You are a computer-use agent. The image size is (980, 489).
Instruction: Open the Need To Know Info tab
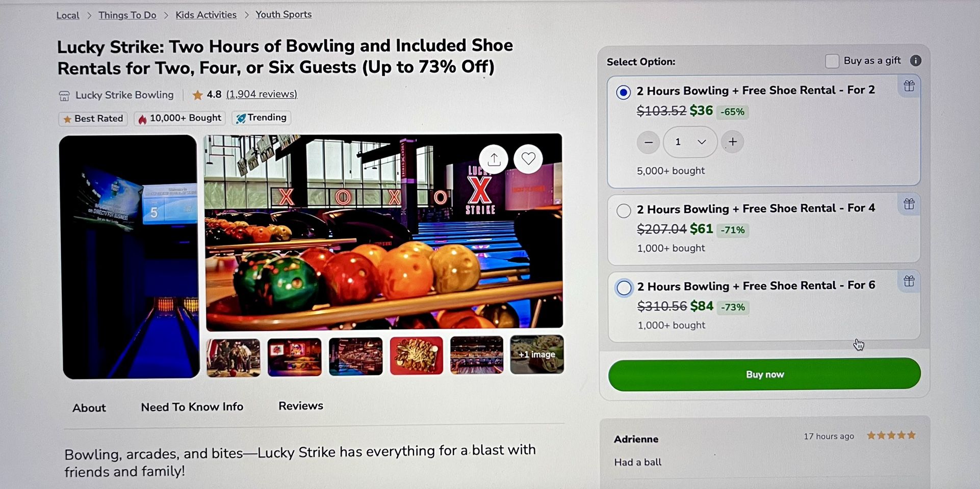(192, 406)
